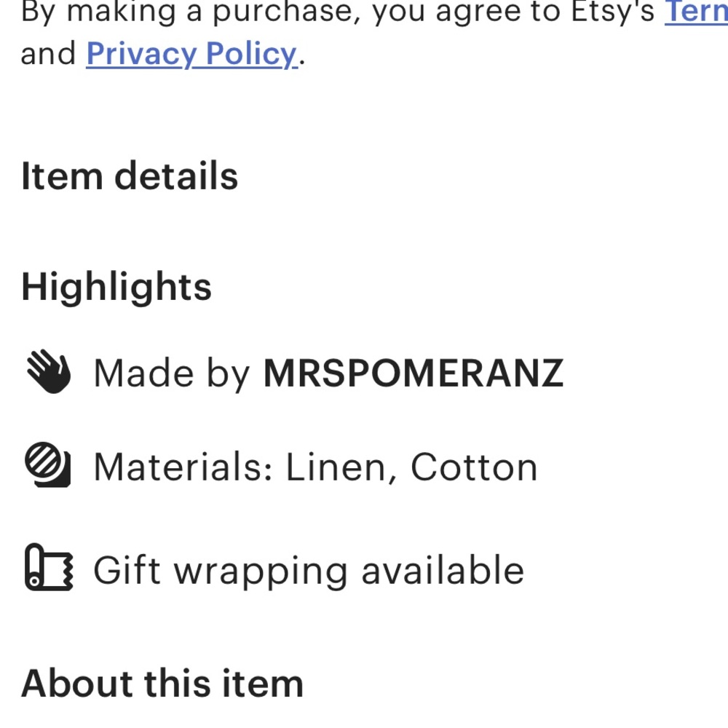Open Etsy's Terms link
The image size is (728, 728).
[x=696, y=12]
